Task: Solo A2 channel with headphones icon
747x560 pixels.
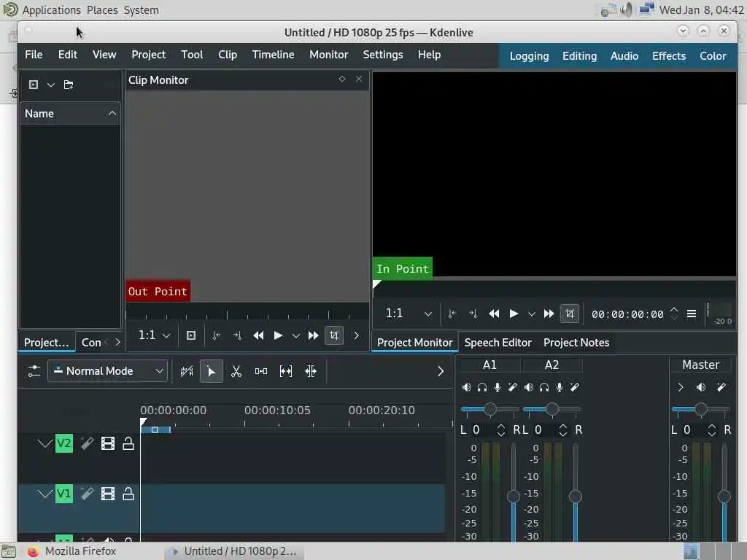Action: point(544,387)
